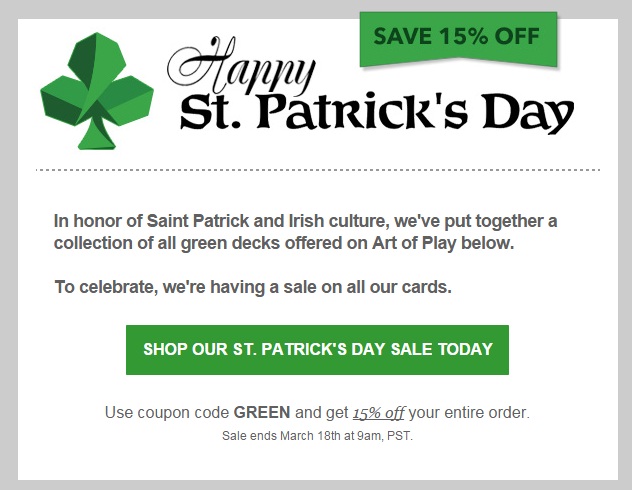
Task: Click the word 'Day' in the title
Action: pyautogui.click(x=528, y=114)
